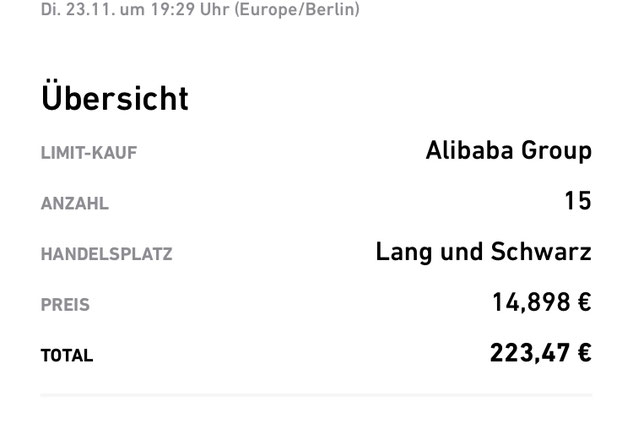
Task: Click the time 19:29 Uhr
Action: tap(190, 9)
